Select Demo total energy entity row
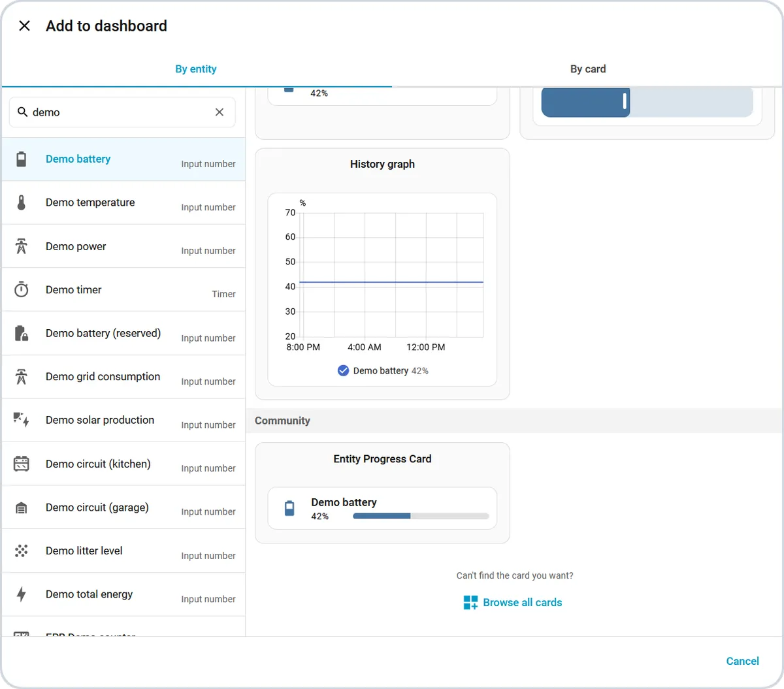This screenshot has height=689, width=784. tap(123, 594)
